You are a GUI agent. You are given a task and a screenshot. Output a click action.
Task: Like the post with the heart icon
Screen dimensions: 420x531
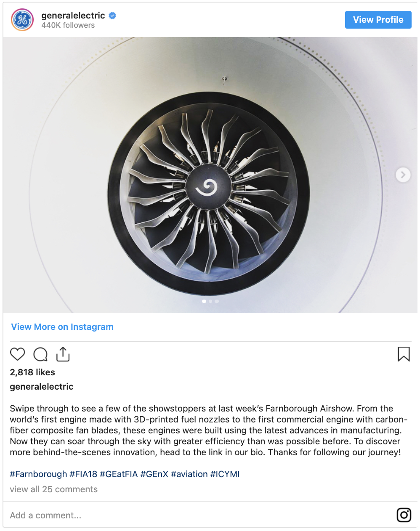click(x=18, y=354)
